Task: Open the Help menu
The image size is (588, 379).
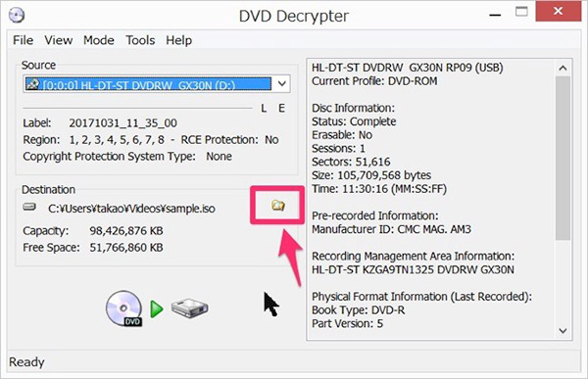Action: [179, 40]
